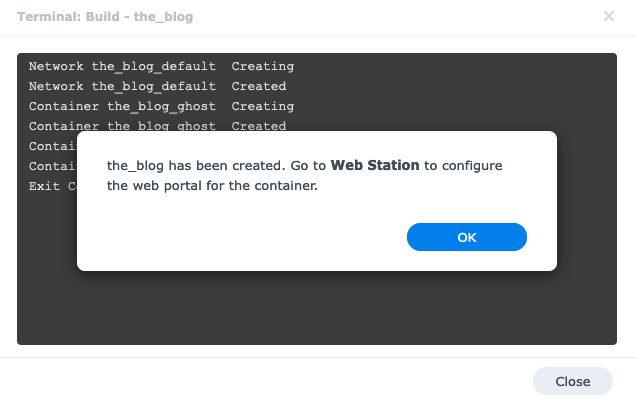Screen dimensions: 636x403
Task: Select the 'Network the_blog_default Creating' log line
Action: click(x=161, y=66)
